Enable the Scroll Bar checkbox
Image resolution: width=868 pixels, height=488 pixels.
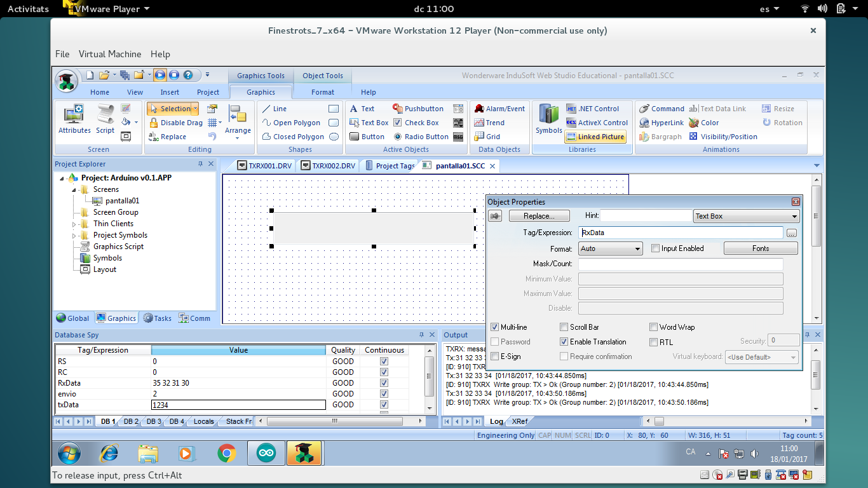(564, 327)
